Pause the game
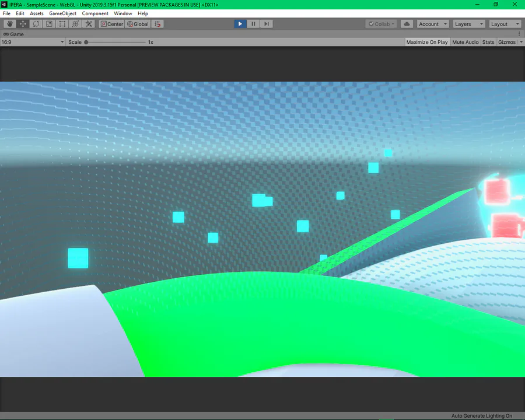 coord(253,24)
